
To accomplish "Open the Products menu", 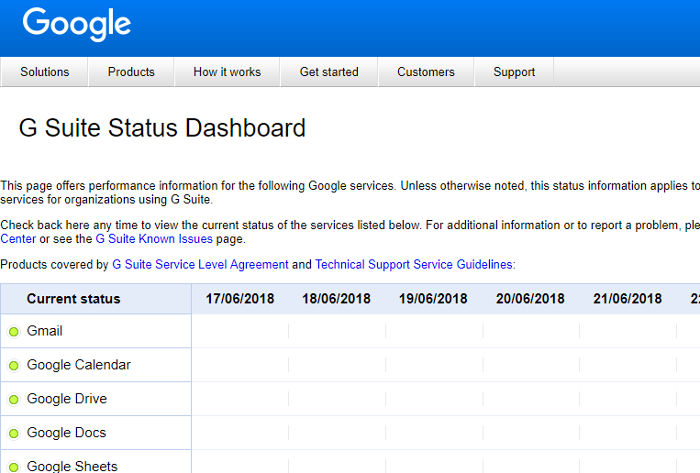I will (x=131, y=72).
